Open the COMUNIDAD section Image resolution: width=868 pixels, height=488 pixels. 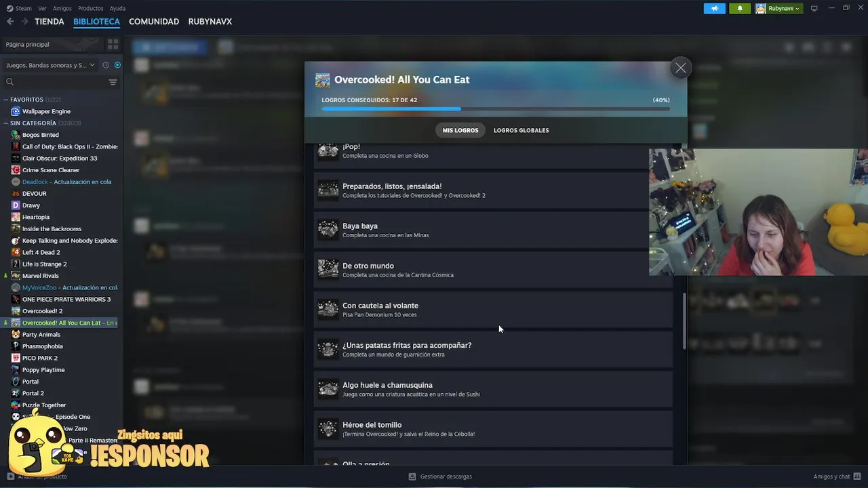(x=154, y=22)
